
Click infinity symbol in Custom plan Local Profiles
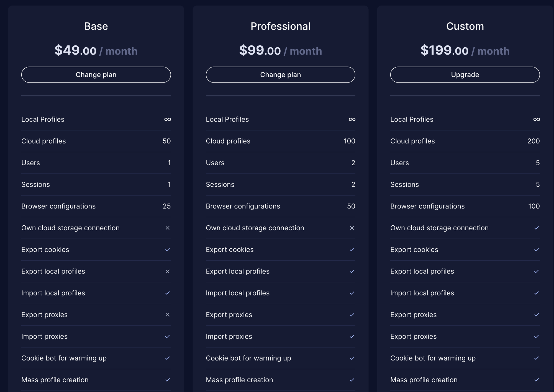536,119
